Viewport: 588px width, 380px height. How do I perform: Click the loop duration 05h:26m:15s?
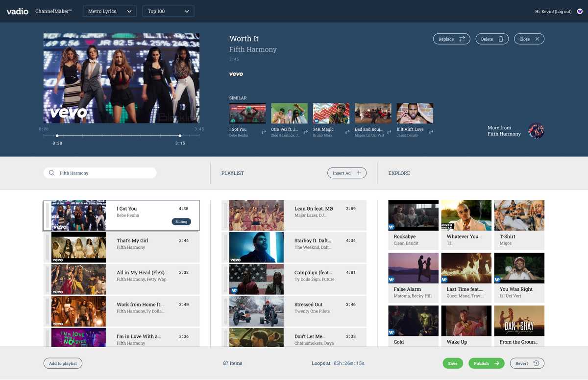pos(349,363)
